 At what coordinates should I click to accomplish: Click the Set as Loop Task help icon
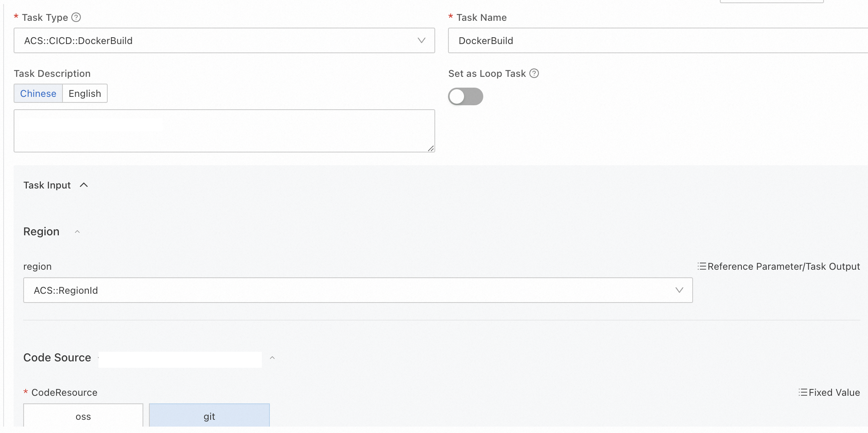coord(534,73)
